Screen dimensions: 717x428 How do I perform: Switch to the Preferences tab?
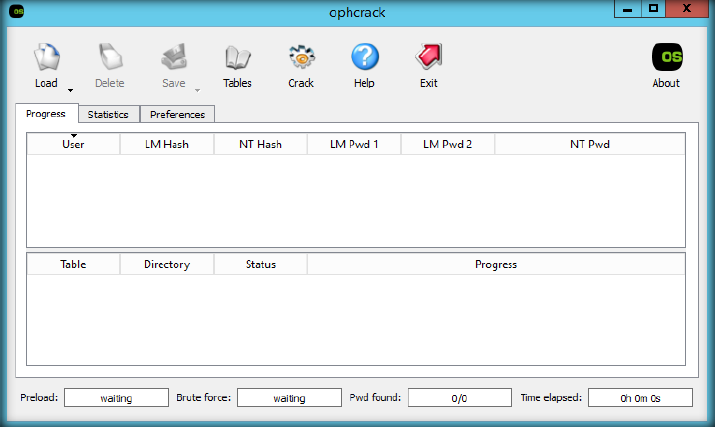[177, 114]
